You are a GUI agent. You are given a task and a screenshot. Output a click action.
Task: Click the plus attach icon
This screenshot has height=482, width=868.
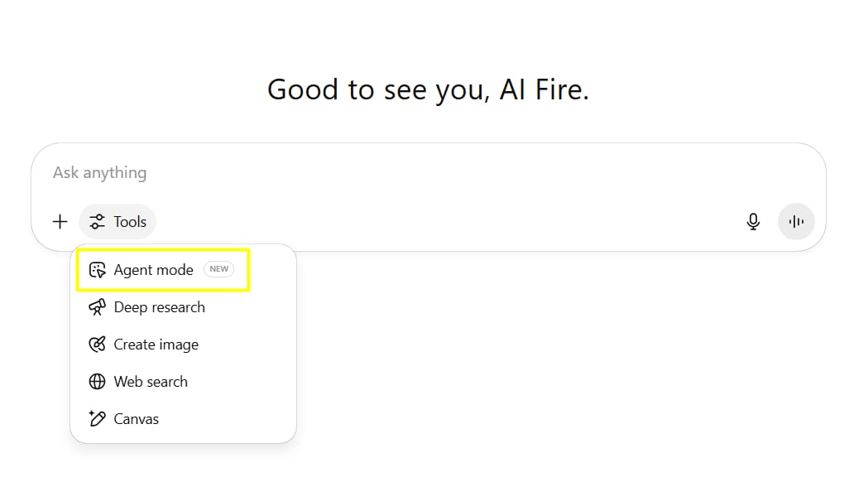(60, 222)
